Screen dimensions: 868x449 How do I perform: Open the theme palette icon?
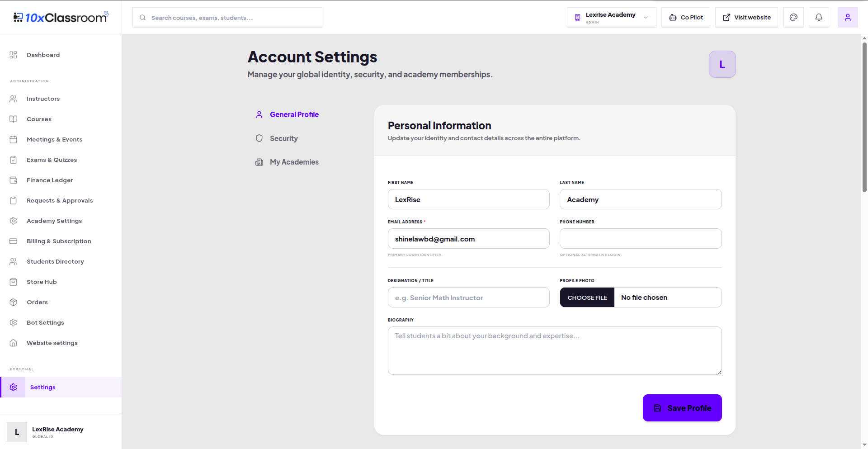click(793, 17)
